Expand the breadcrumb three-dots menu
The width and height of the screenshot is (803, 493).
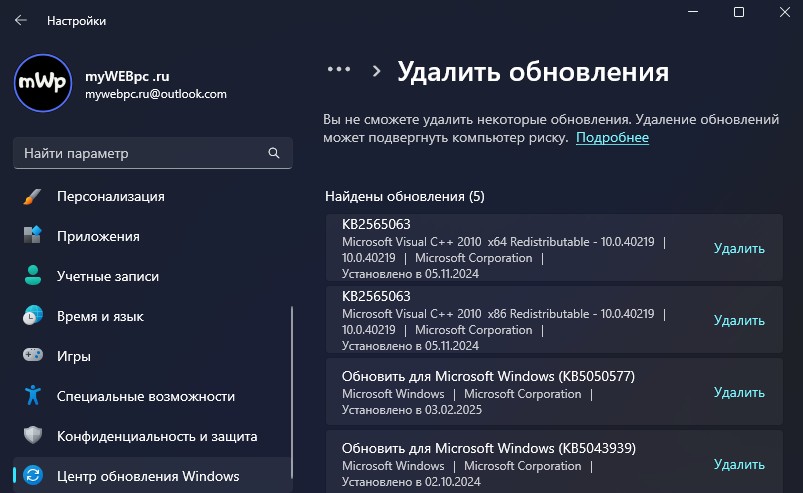pos(339,69)
